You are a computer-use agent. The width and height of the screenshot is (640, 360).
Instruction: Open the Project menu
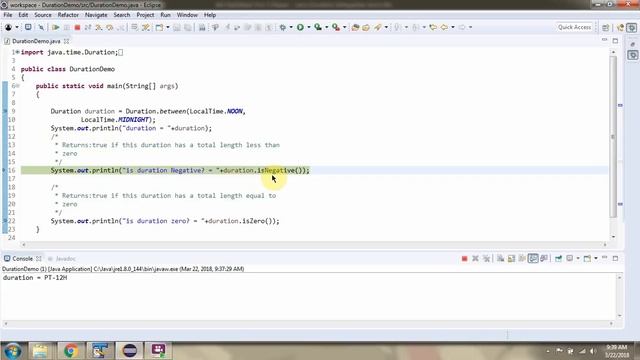coord(145,15)
